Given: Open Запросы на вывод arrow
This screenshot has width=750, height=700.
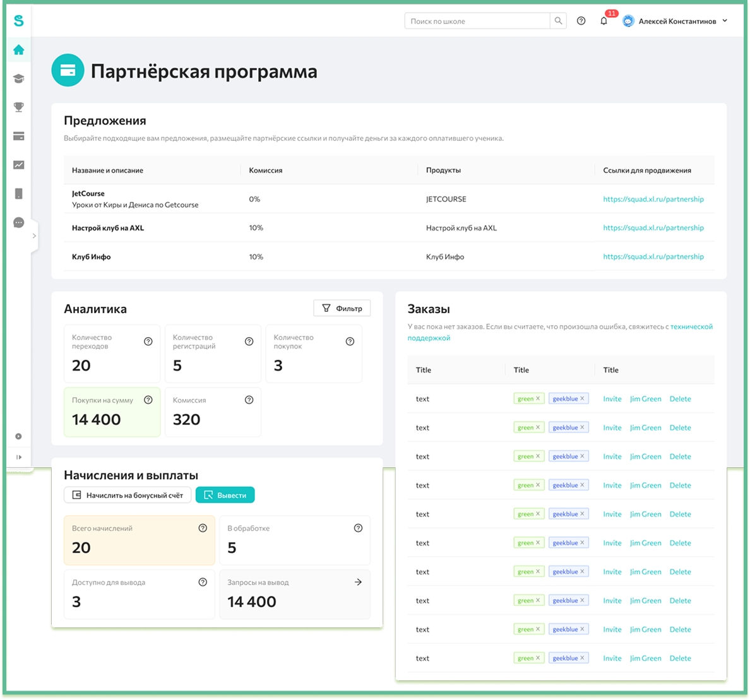Looking at the screenshot, I should [x=358, y=582].
